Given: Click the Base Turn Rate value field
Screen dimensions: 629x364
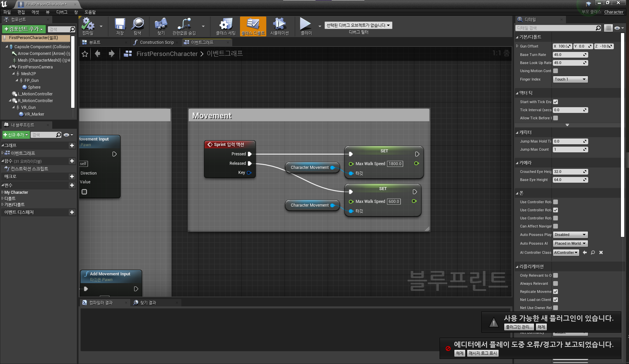Looking at the screenshot, I should click(x=570, y=55).
